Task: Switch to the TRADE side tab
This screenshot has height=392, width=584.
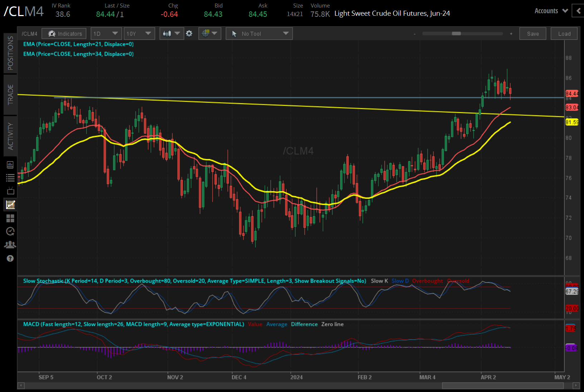Action: tap(10, 94)
